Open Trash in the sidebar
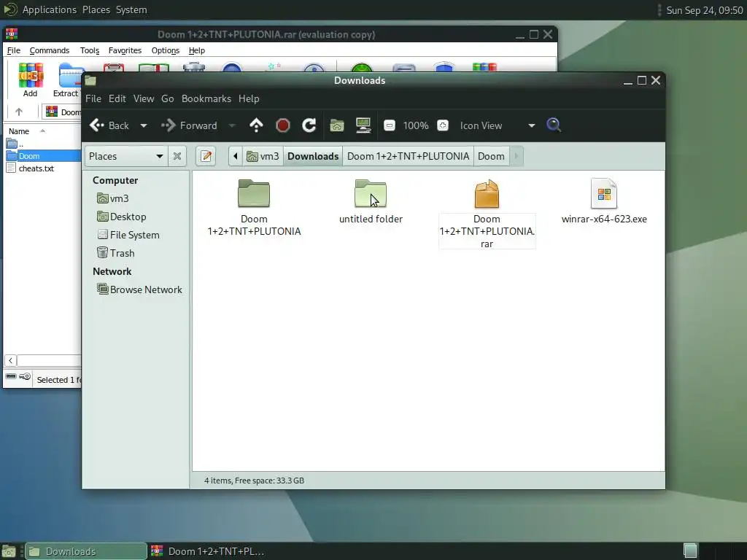Image resolution: width=747 pixels, height=560 pixels. tap(116, 253)
